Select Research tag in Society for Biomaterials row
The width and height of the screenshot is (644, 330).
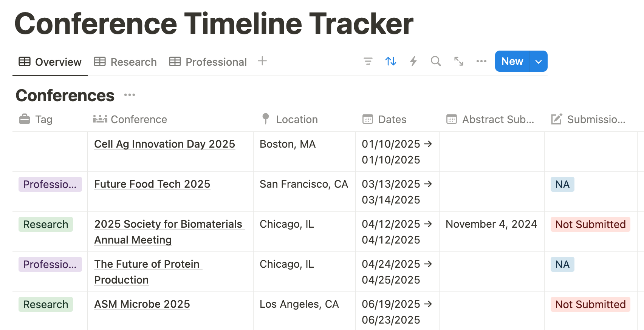coord(46,224)
